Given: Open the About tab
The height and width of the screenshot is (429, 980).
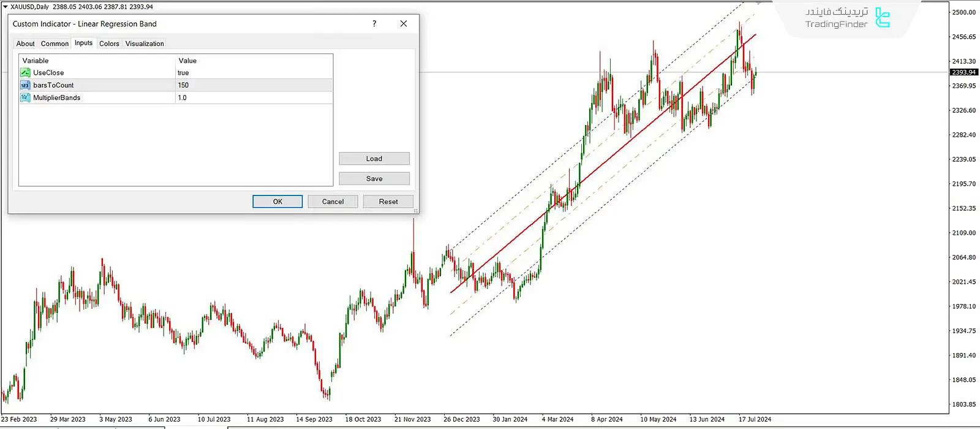Looking at the screenshot, I should point(26,44).
